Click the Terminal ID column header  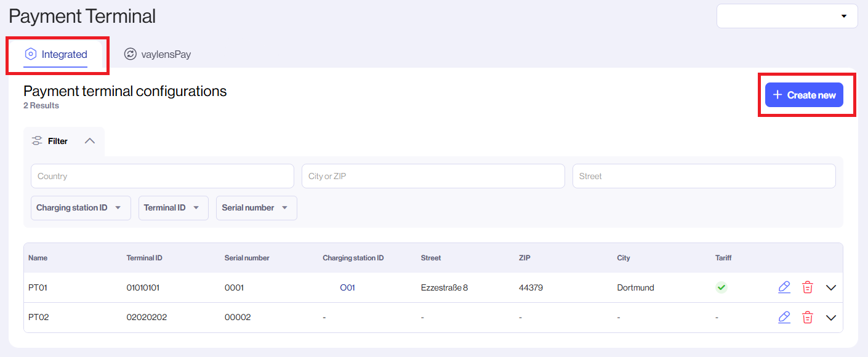point(145,258)
